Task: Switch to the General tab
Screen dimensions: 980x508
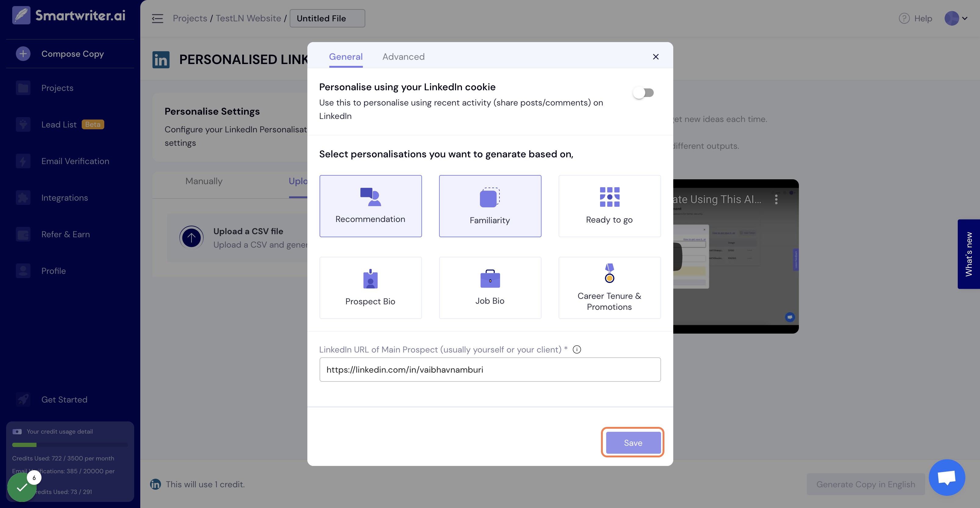Action: (x=345, y=57)
